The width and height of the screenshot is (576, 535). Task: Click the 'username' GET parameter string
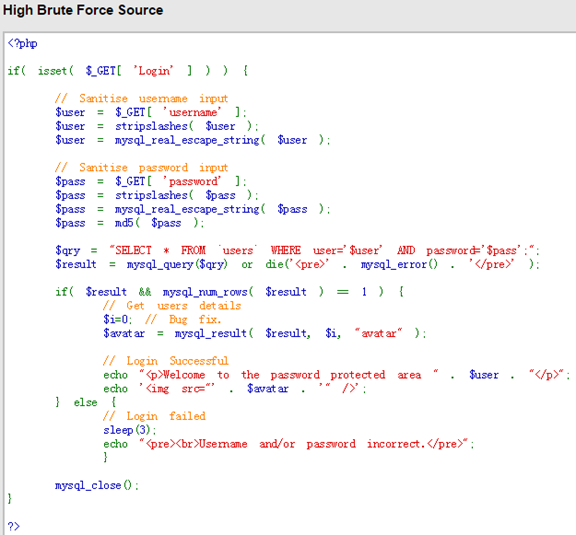[192, 112]
